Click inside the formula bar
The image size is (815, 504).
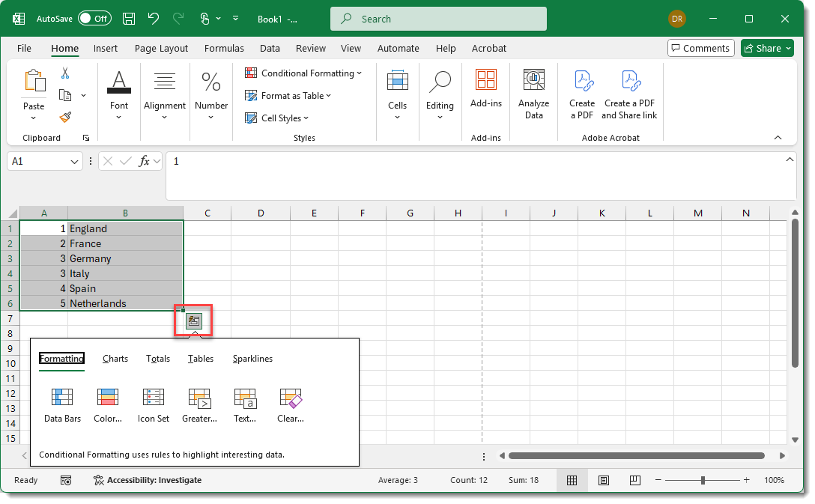coord(375,161)
